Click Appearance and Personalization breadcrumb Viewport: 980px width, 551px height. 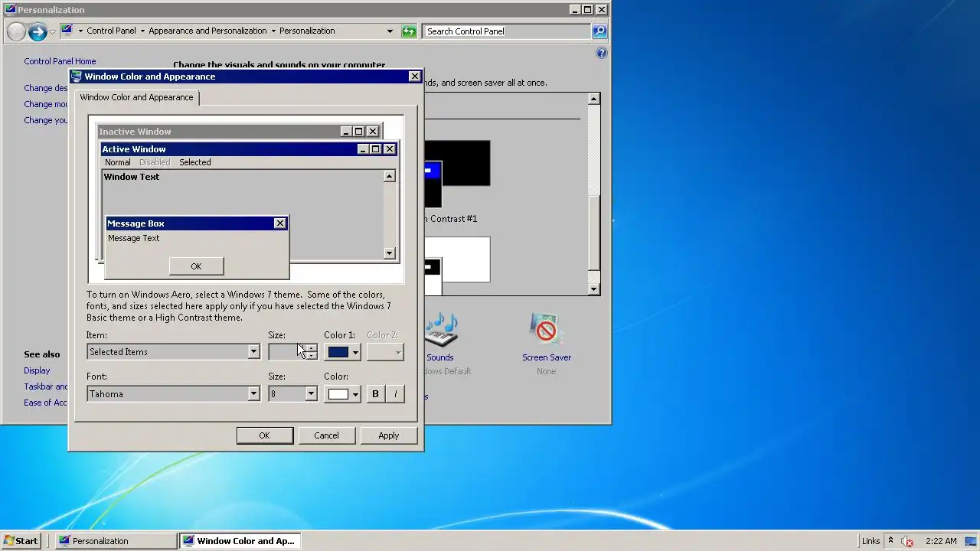(207, 31)
